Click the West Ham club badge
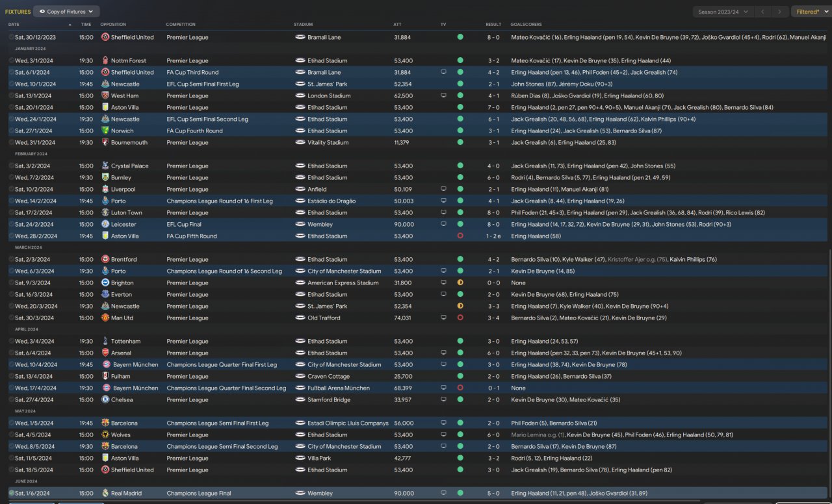The height and width of the screenshot is (504, 832). [x=105, y=95]
